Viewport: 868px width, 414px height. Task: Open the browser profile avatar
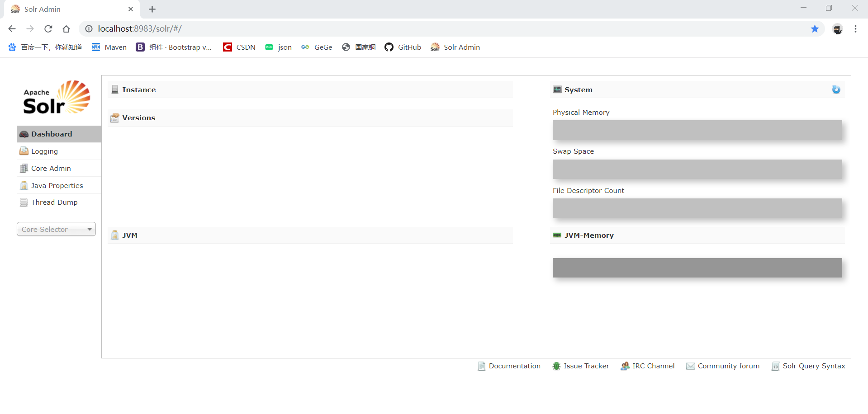838,29
